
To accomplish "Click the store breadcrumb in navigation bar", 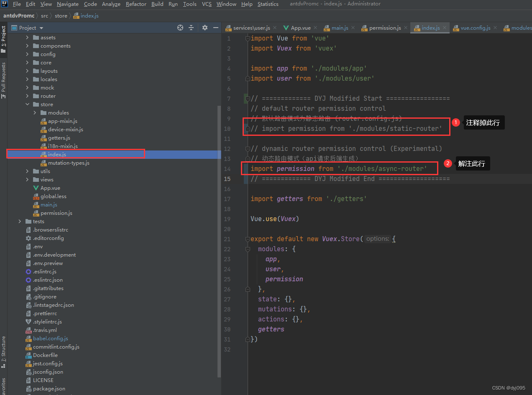I will click(x=61, y=16).
